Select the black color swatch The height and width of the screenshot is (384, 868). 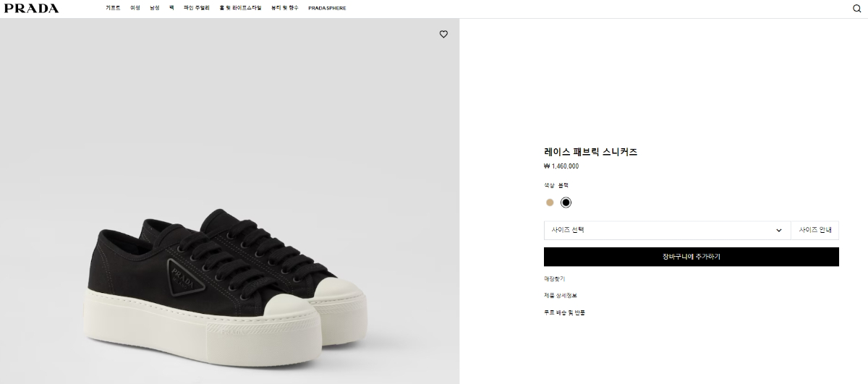(x=566, y=202)
